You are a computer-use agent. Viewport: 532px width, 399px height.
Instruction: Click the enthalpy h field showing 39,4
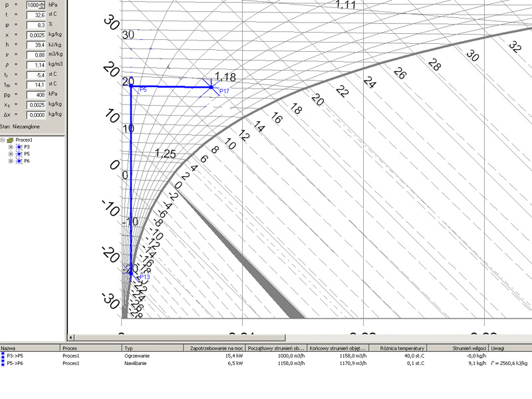(x=36, y=45)
